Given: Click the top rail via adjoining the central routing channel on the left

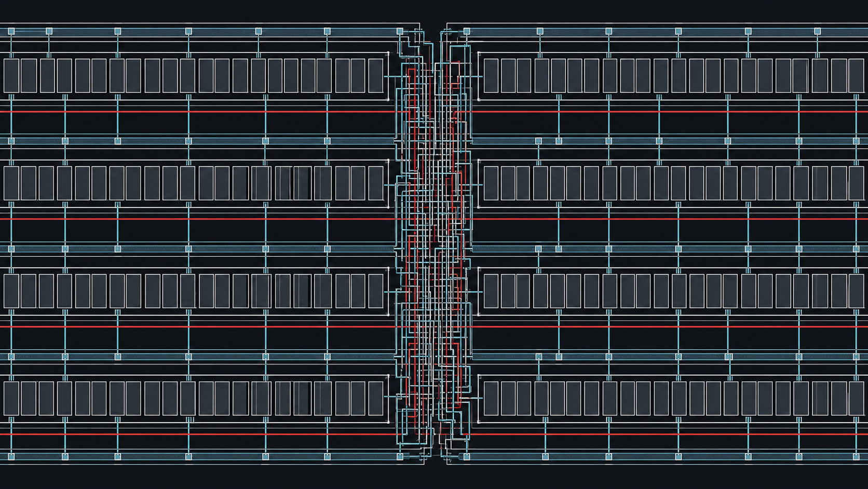Looking at the screenshot, I should pos(400,32).
